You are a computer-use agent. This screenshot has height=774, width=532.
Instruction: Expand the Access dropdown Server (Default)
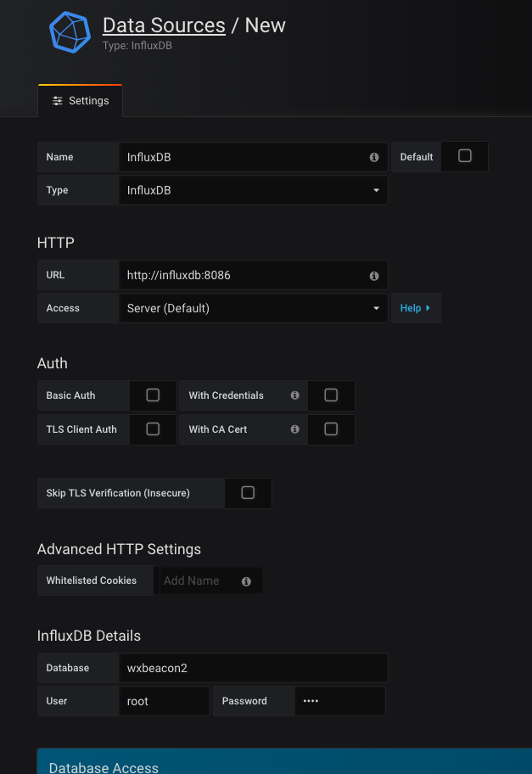pyautogui.click(x=253, y=309)
